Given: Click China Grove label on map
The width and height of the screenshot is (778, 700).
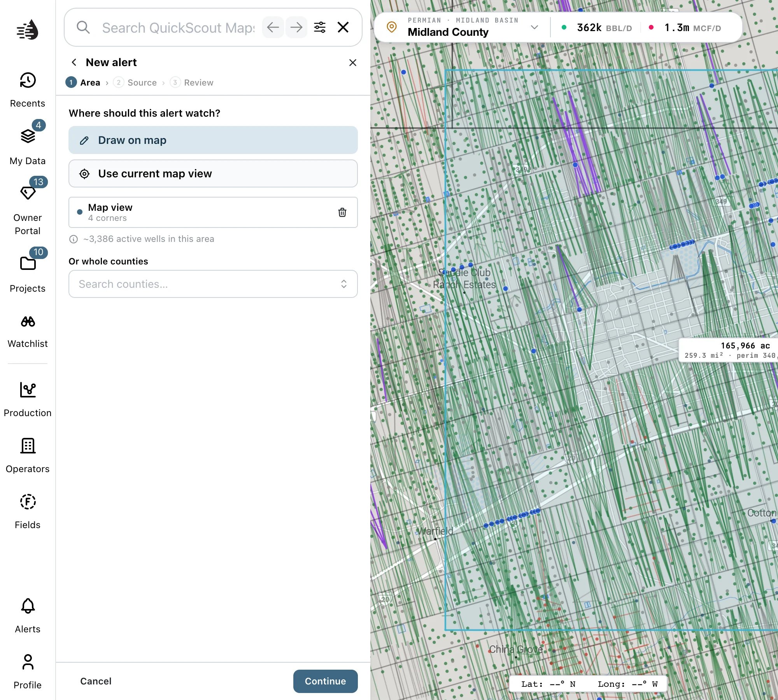Looking at the screenshot, I should [x=516, y=649].
